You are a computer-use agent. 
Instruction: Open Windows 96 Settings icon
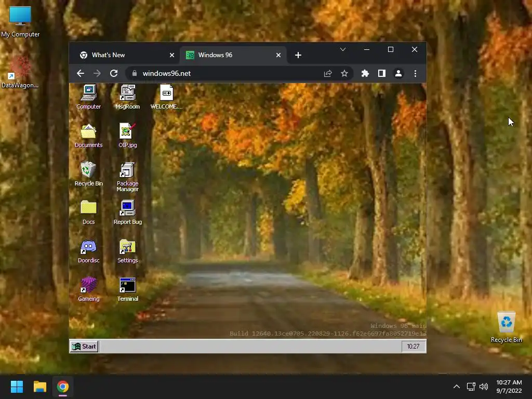pyautogui.click(x=128, y=251)
